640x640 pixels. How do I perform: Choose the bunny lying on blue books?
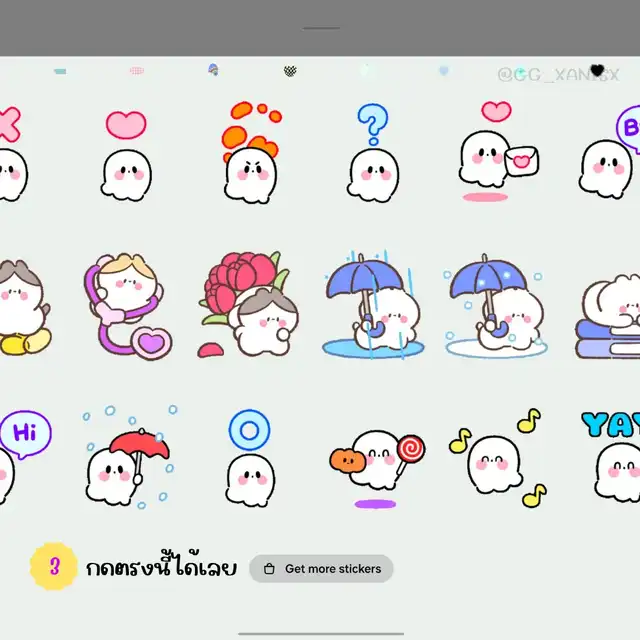[608, 312]
